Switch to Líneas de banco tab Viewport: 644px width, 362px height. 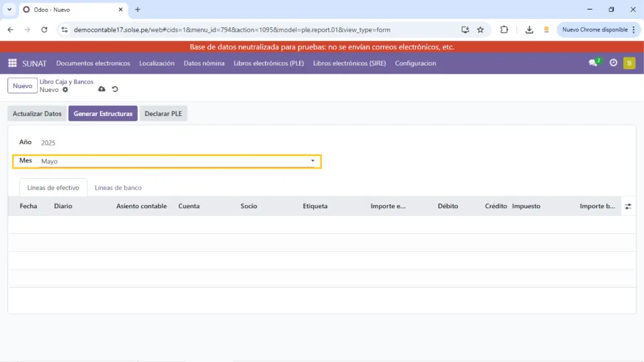[118, 188]
